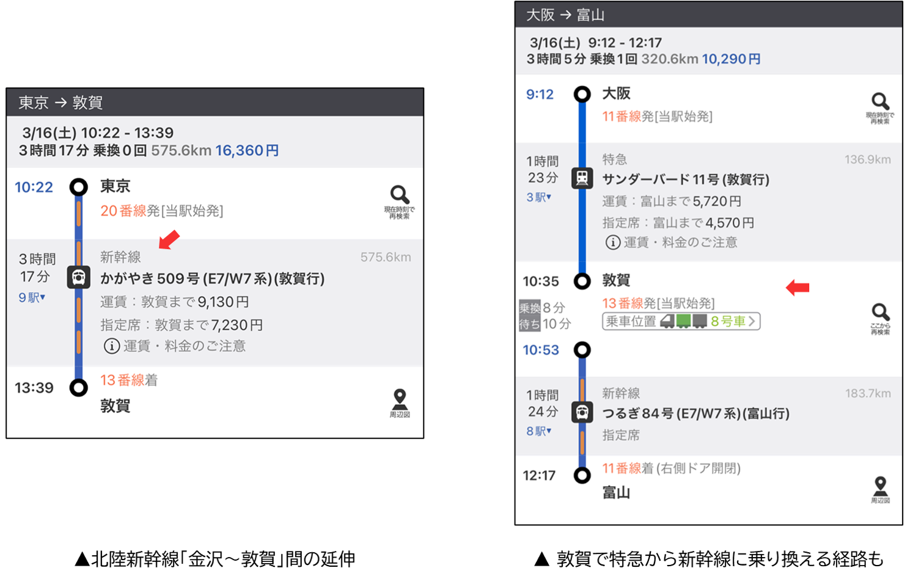The width and height of the screenshot is (924, 579).
Task: Expand the 3駅 stop list
Action: pos(539,197)
